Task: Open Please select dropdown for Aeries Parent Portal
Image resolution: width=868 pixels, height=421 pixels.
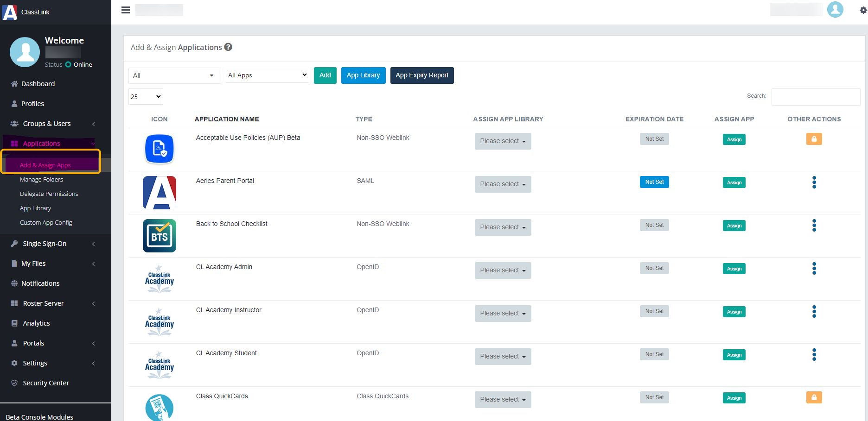Action: [503, 184]
